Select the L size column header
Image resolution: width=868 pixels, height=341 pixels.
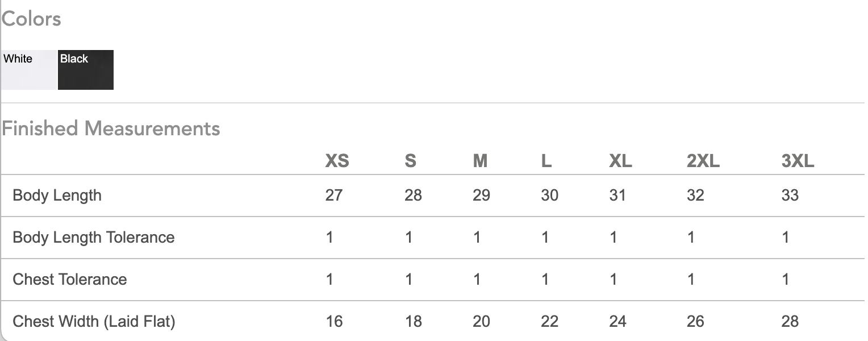click(546, 161)
